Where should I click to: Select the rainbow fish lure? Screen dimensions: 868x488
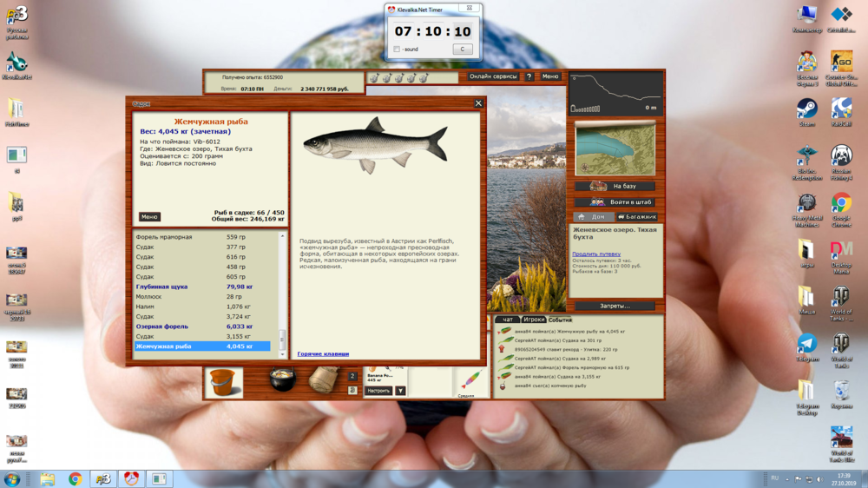coord(467,380)
